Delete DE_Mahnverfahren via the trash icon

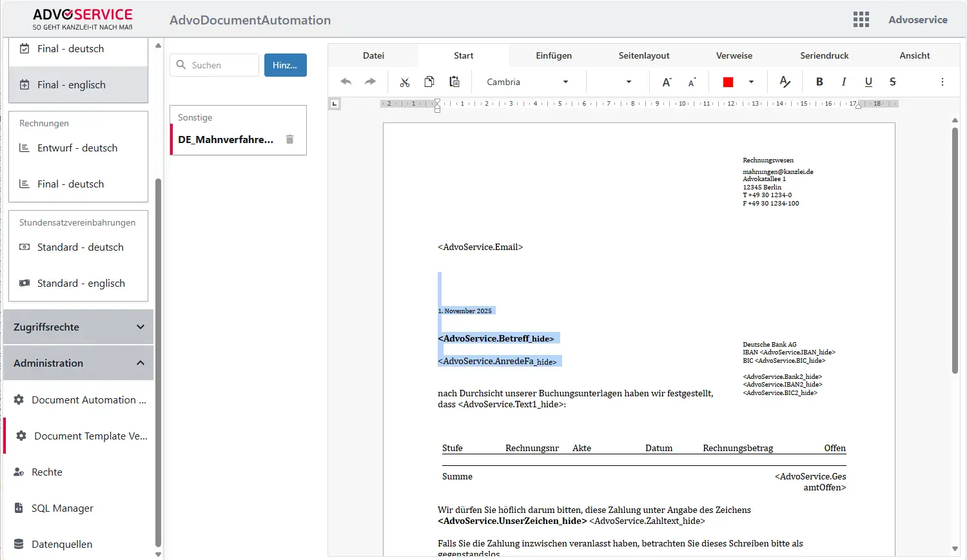289,139
